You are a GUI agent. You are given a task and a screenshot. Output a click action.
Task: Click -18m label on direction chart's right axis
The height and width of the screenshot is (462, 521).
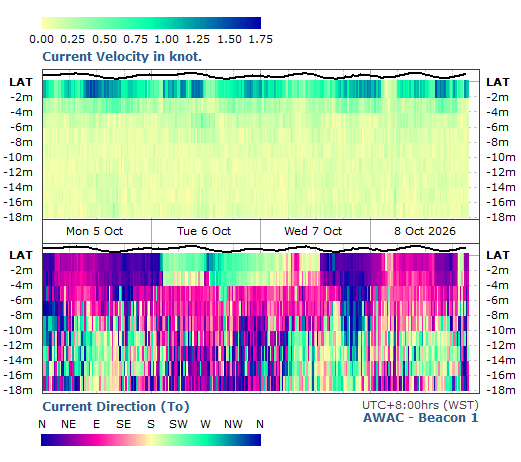[x=501, y=390]
